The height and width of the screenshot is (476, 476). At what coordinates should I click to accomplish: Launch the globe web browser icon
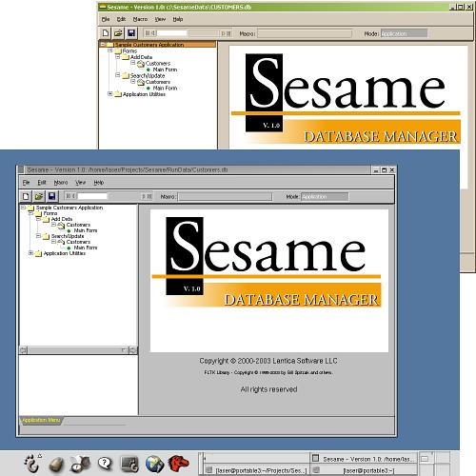point(154,464)
